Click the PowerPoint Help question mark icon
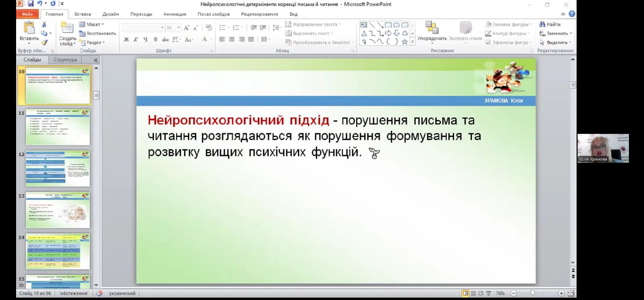Image resolution: width=644 pixels, height=300 pixels. tap(572, 14)
